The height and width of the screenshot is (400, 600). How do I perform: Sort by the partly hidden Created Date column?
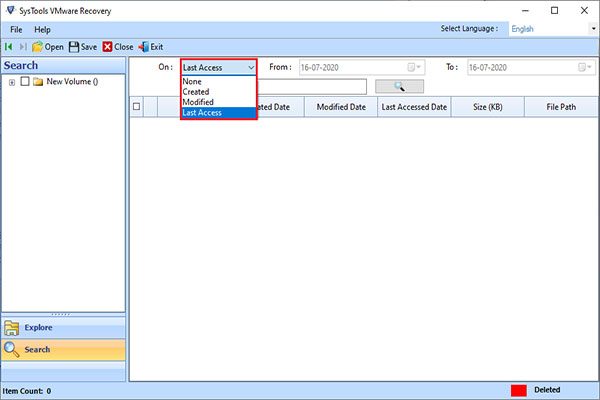[x=280, y=107]
